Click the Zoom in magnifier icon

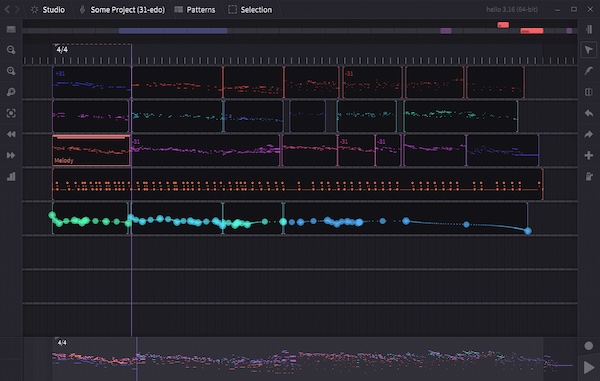click(x=11, y=71)
